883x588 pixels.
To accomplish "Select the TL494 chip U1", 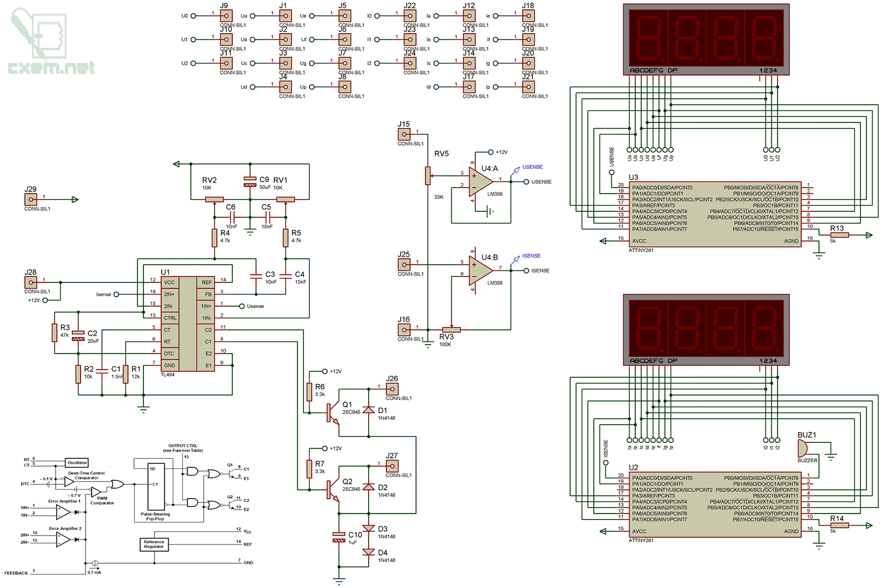I will coord(188,324).
